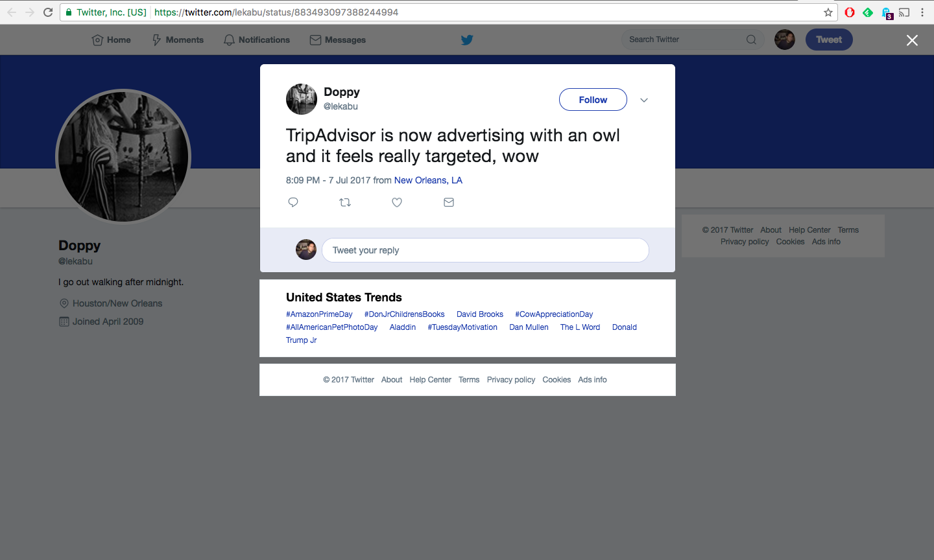Click the Opera extension icon

coord(850,12)
